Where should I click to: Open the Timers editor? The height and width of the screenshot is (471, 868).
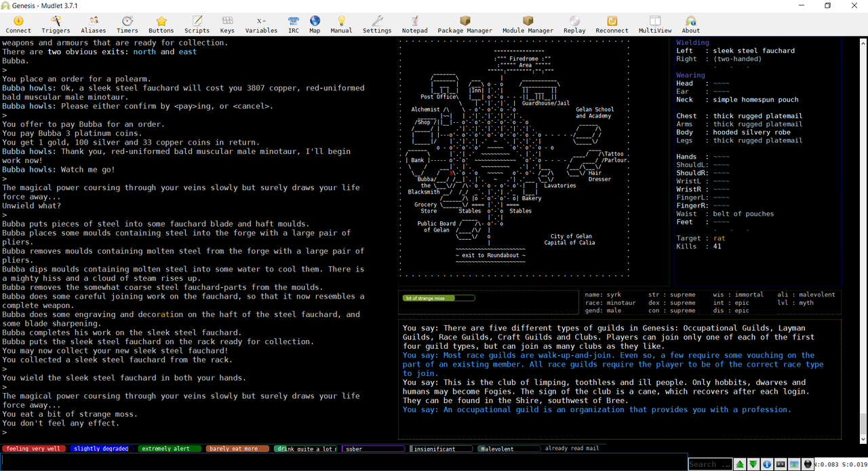click(127, 24)
